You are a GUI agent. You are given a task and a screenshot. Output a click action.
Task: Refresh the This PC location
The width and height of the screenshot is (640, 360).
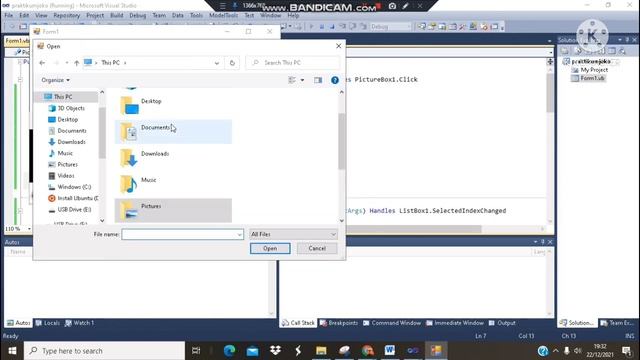point(232,63)
